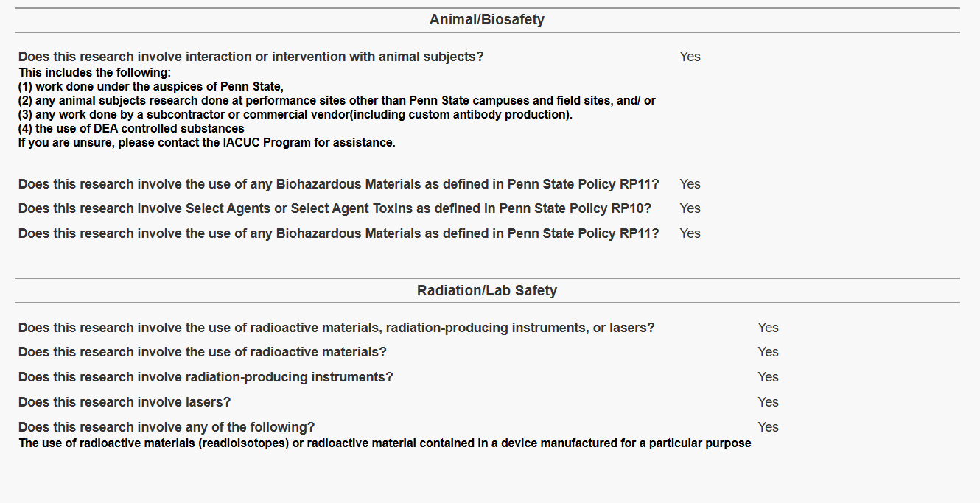Click the research involve lasers question
This screenshot has width=980, height=503.
[x=125, y=402]
